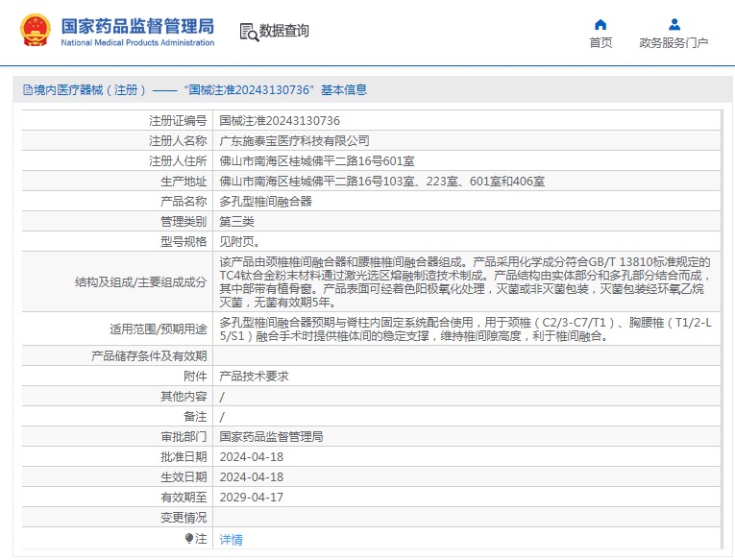
Task: Click the 生产地址 row label
Action: (x=184, y=182)
